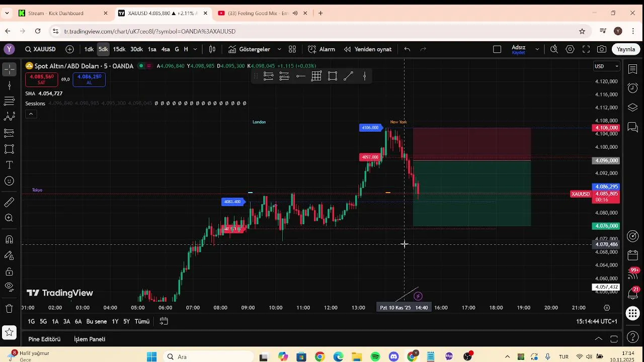The width and height of the screenshot is (644, 362).
Task: Open the XAUUSD symbol search
Action: click(x=40, y=49)
